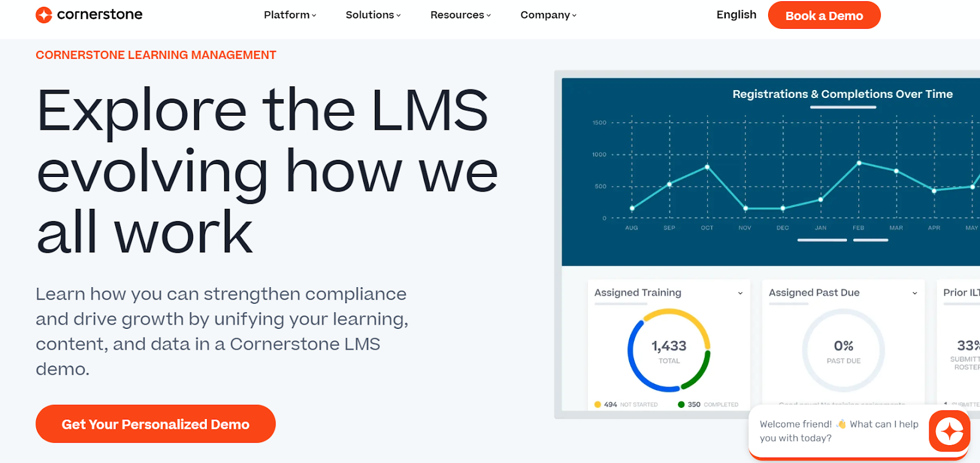
Task: Click the welcome chat message bubble
Action: point(839,431)
